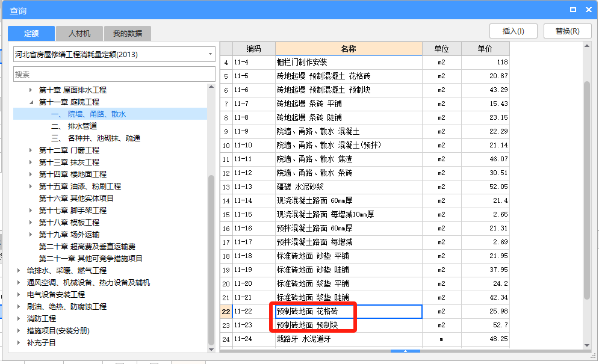Expand 第十章 屋面排水工程 node

click(31, 90)
